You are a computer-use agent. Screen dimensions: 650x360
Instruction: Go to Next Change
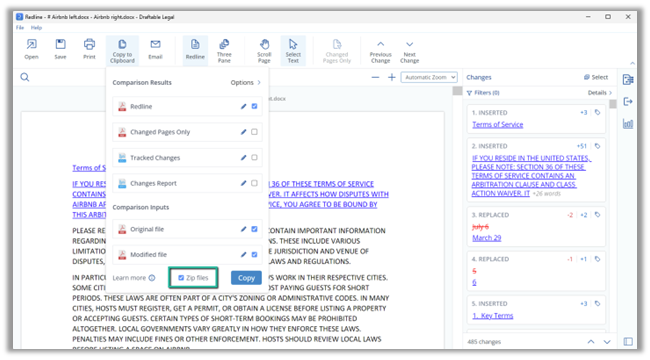(x=410, y=51)
